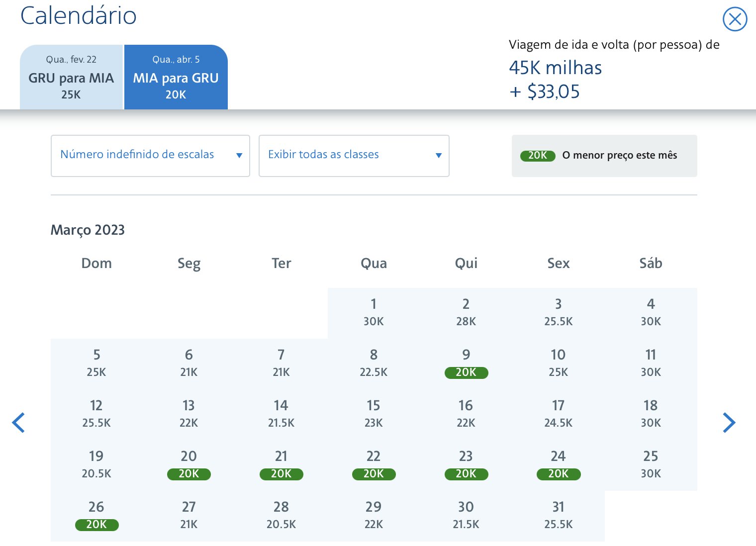Go to the previous month arrow

pyautogui.click(x=18, y=423)
